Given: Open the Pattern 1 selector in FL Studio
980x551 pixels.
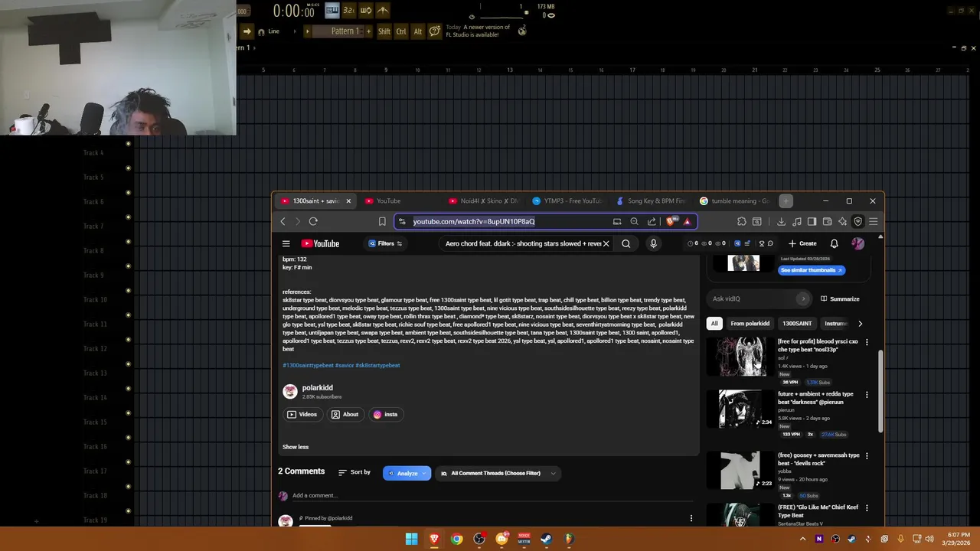Looking at the screenshot, I should (345, 31).
